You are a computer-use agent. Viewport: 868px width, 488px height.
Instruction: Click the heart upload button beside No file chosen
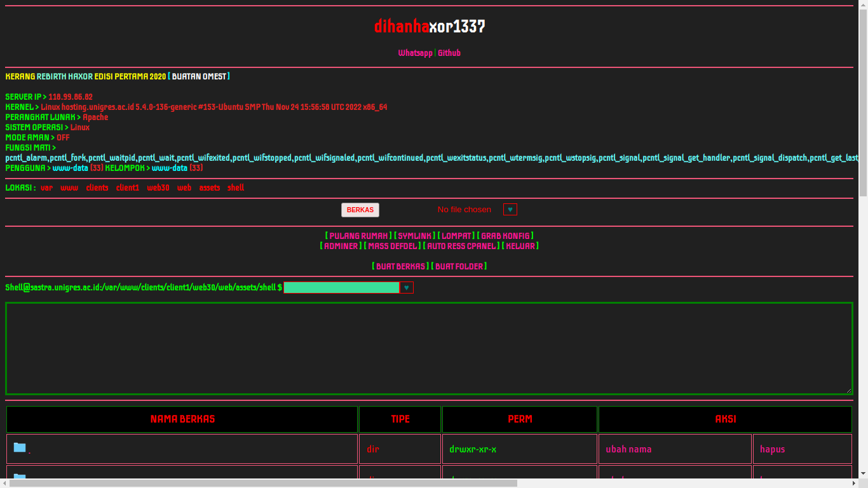coord(510,210)
